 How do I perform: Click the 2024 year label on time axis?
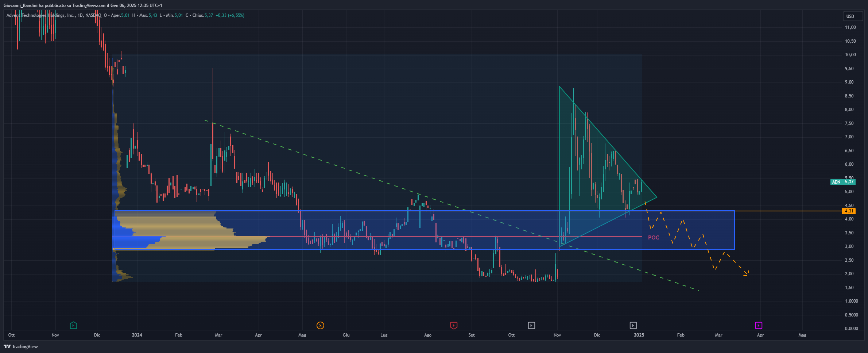[x=137, y=335]
